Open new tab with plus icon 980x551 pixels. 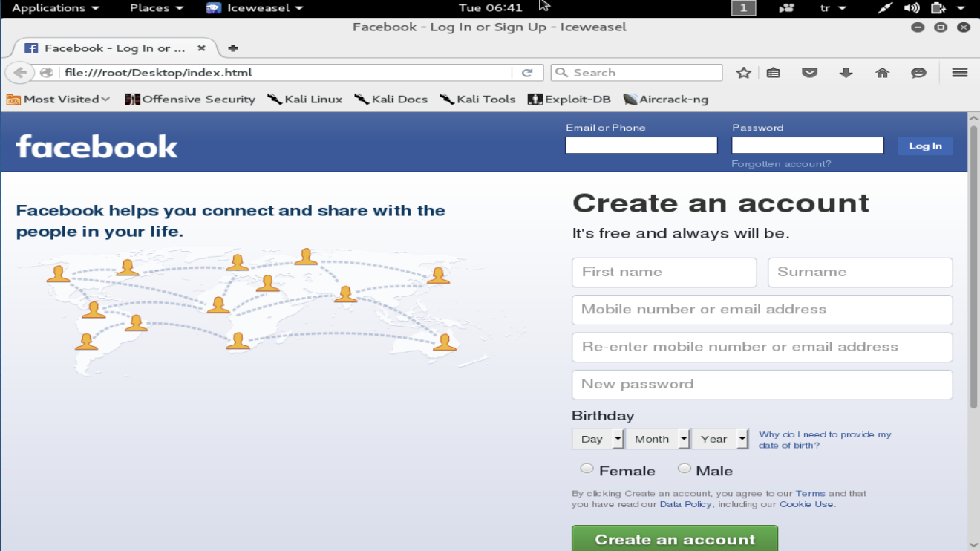[233, 48]
